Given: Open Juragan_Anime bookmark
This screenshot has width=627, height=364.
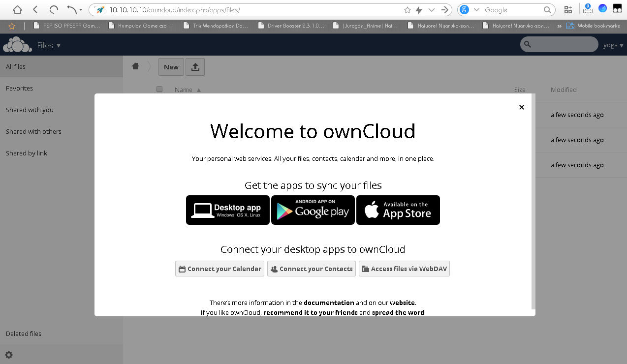Looking at the screenshot, I should 367,26.
